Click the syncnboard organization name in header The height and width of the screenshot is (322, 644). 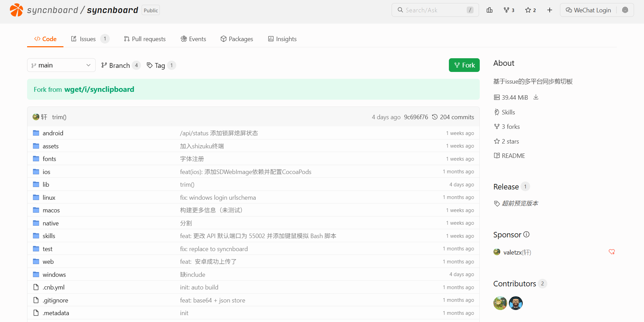pyautogui.click(x=52, y=10)
